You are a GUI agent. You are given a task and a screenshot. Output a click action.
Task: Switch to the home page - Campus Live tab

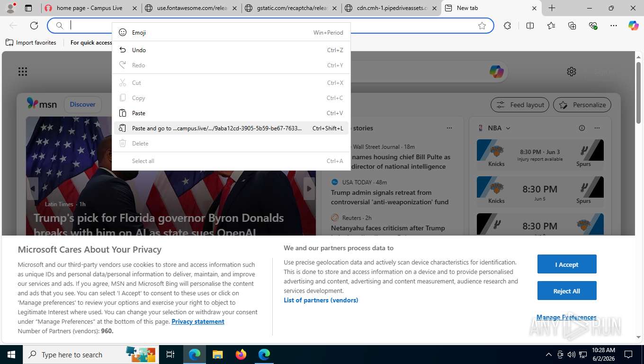(x=90, y=8)
